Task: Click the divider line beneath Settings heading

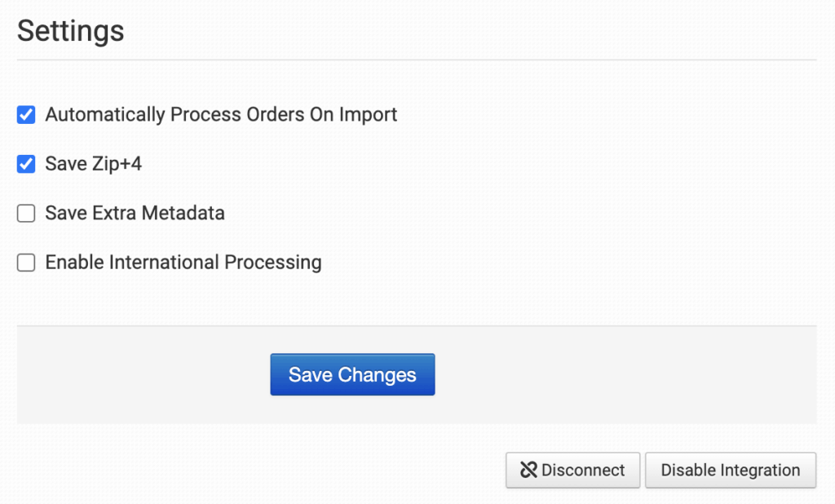Action: [416, 60]
